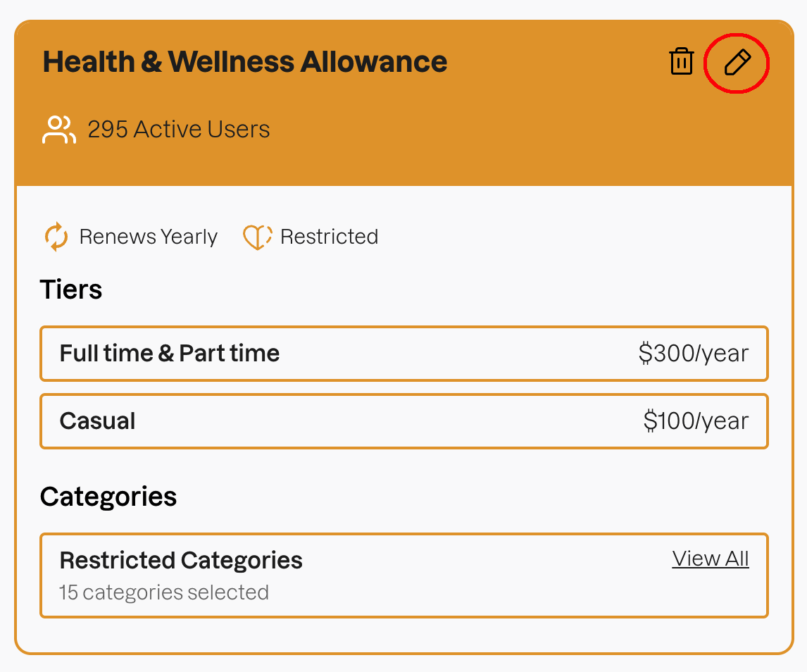Click the Categories section heading
Viewport: 807px width, 672px height.
(x=108, y=497)
